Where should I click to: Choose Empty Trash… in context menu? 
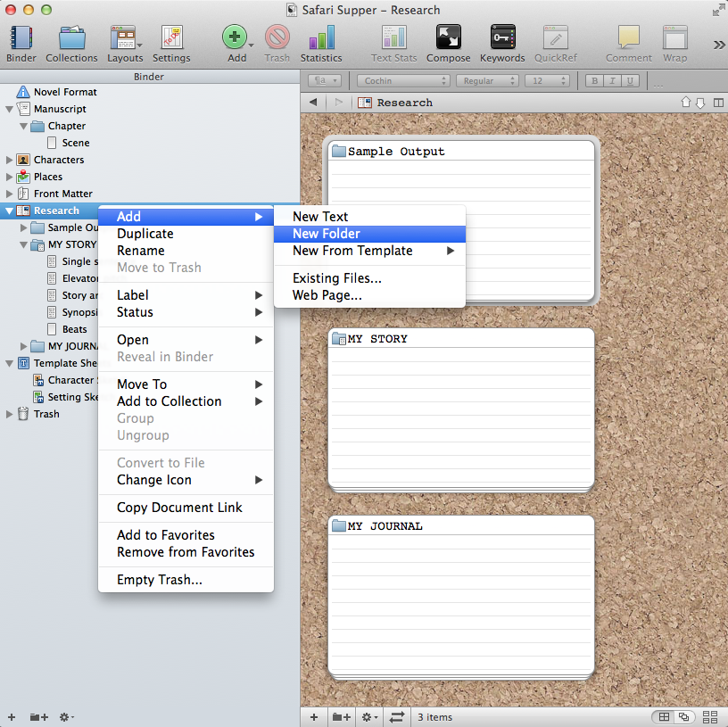(x=186, y=580)
